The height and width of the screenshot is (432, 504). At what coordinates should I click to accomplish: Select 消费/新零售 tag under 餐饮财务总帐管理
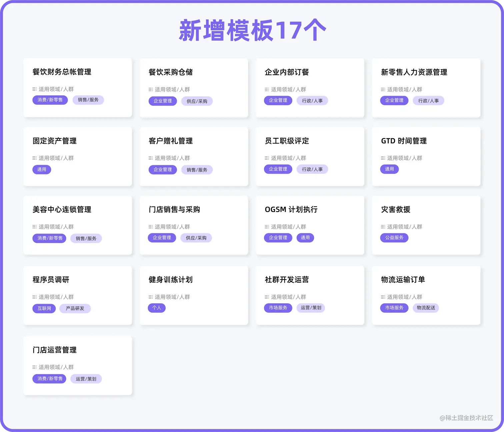click(x=50, y=100)
